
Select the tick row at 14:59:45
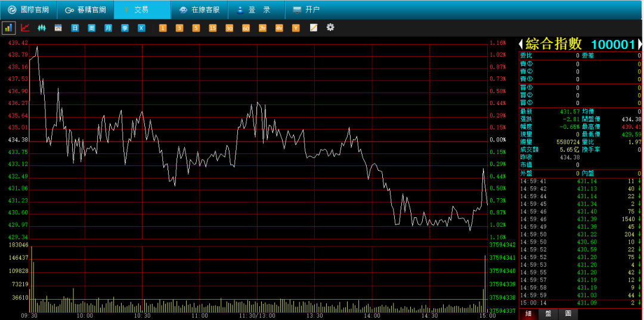[580, 204]
